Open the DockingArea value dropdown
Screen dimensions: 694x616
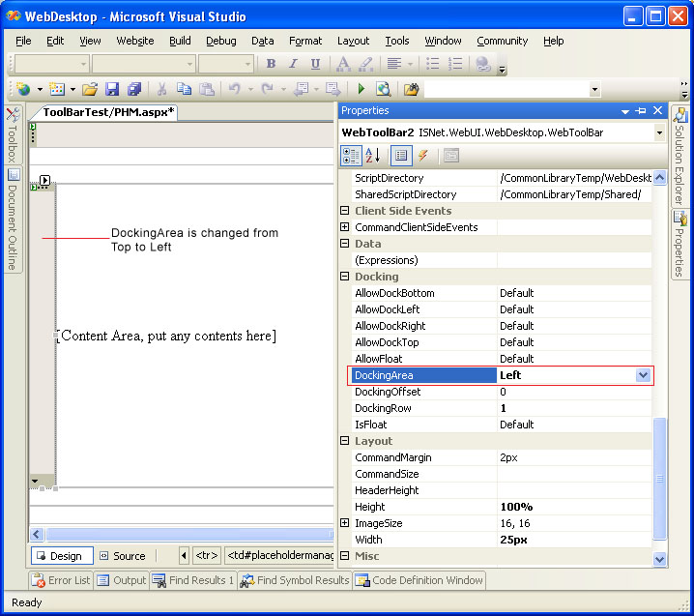pos(643,375)
